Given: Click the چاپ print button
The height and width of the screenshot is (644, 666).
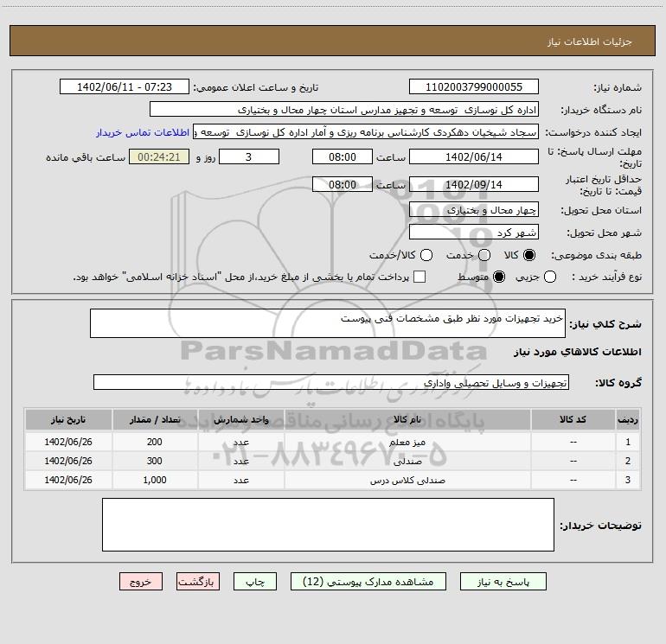Looking at the screenshot, I should pos(255,582).
